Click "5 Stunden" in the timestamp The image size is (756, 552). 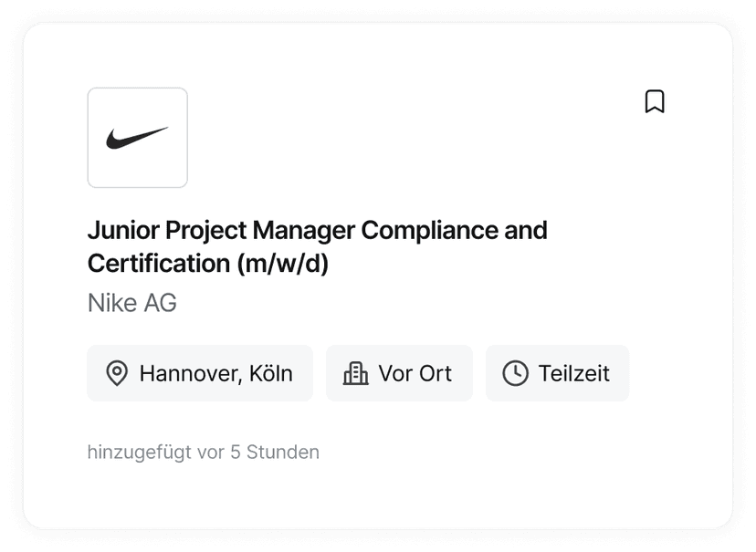tap(275, 452)
